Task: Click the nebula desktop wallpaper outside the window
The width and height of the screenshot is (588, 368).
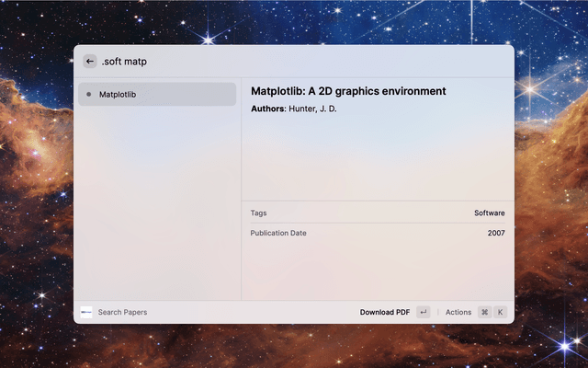Action: [37, 184]
